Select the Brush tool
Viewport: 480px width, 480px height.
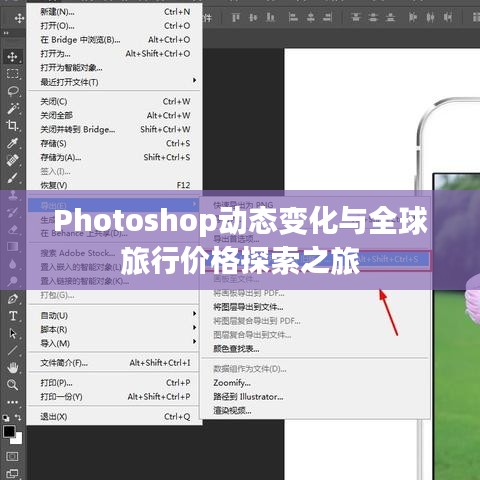13,178
